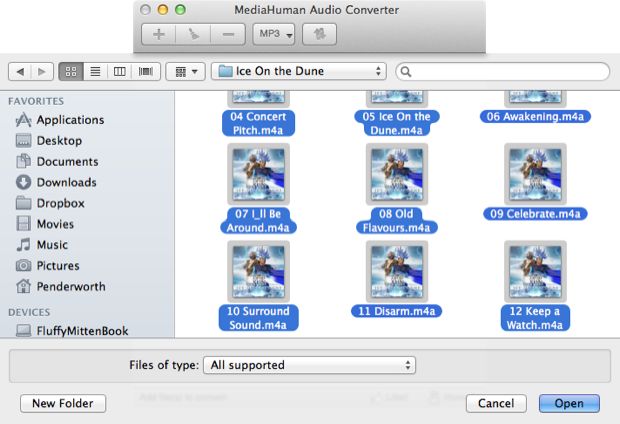Go forward to next folder

[41, 72]
